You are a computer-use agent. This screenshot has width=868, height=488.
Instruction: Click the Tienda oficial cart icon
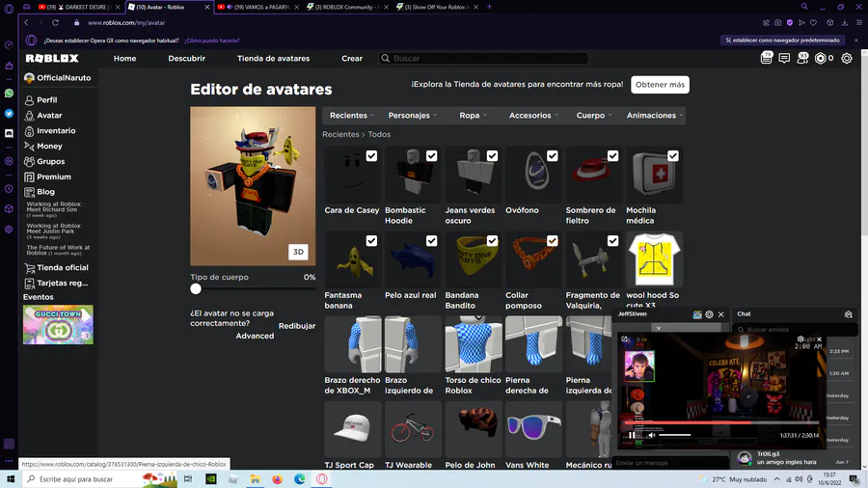click(x=29, y=268)
